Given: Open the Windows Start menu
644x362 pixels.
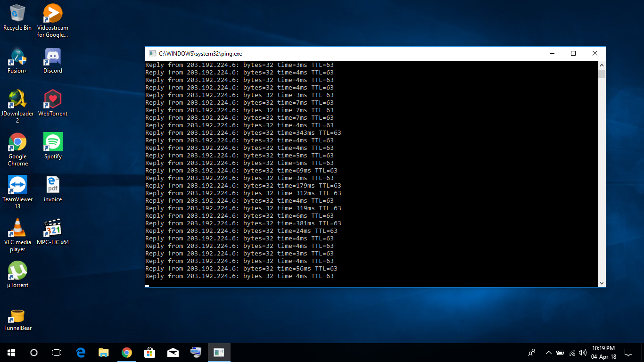Looking at the screenshot, I should pyautogui.click(x=11, y=353).
